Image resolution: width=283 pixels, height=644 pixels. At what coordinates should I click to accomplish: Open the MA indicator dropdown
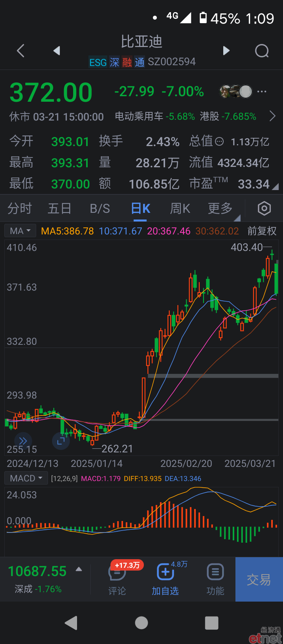[x=20, y=231]
